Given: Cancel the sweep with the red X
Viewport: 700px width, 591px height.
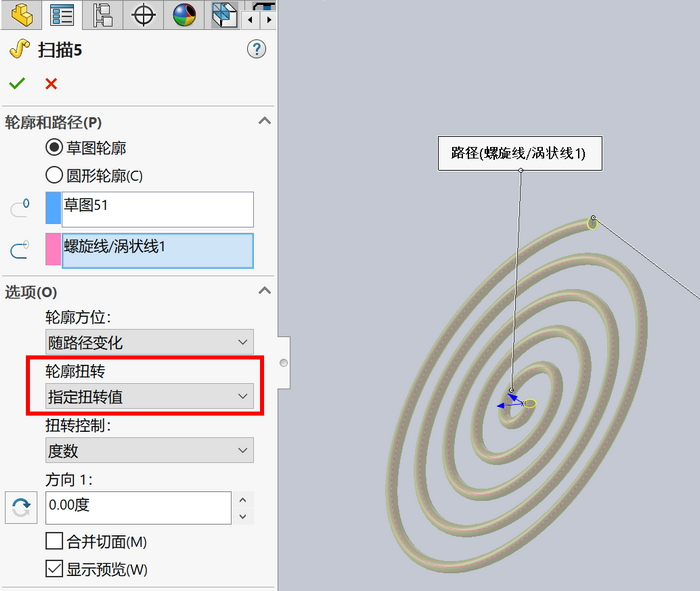Looking at the screenshot, I should pyautogui.click(x=51, y=83).
